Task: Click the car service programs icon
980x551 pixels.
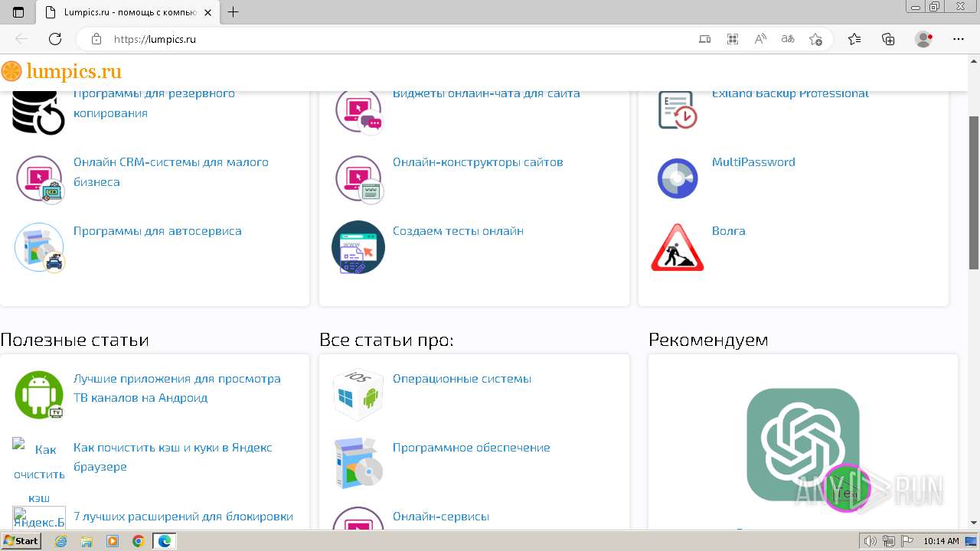Action: tap(39, 247)
